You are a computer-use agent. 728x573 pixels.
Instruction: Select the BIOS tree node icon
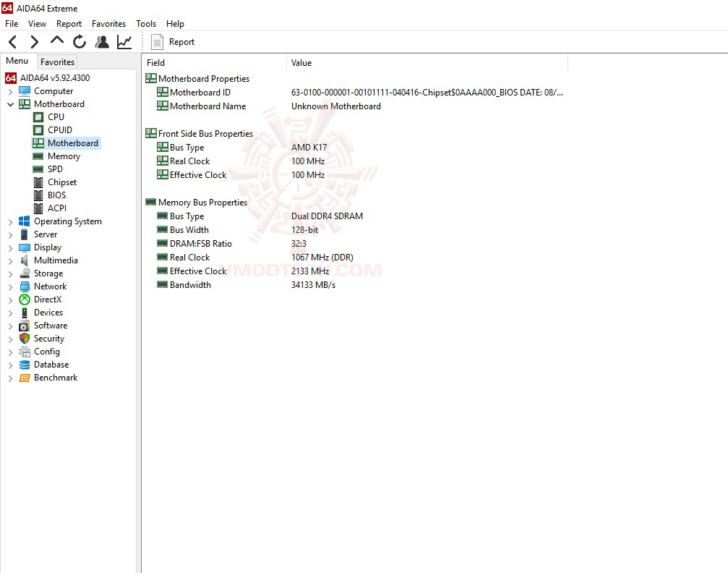38,195
